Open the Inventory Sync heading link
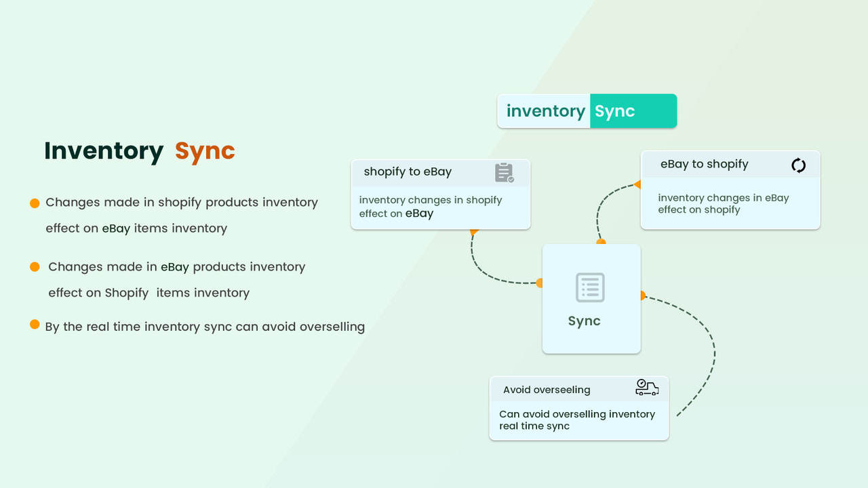 tap(139, 150)
